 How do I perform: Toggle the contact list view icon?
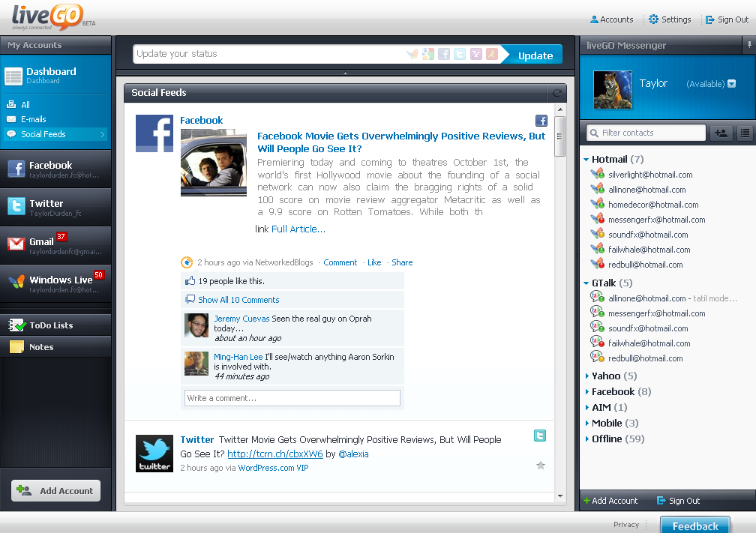[x=745, y=133]
